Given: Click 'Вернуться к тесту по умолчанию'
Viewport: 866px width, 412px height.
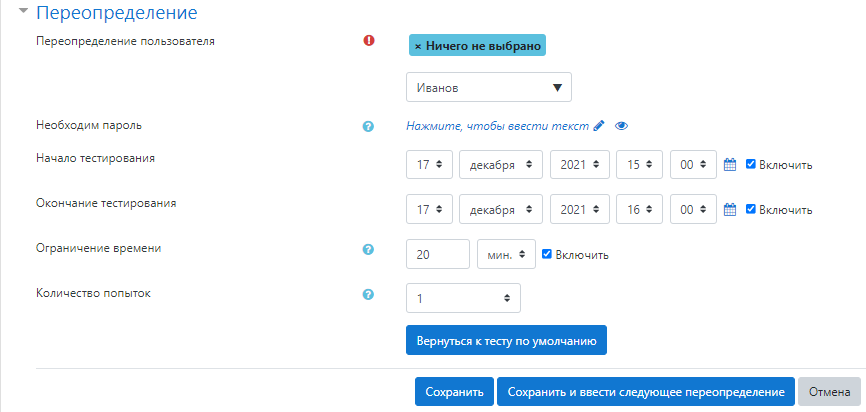Looking at the screenshot, I should tap(506, 340).
